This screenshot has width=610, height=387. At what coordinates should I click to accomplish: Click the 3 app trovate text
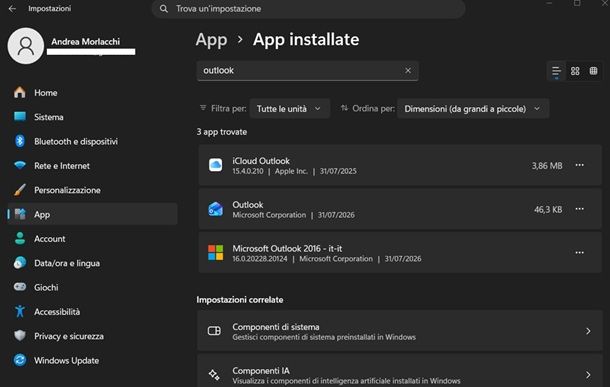click(222, 132)
